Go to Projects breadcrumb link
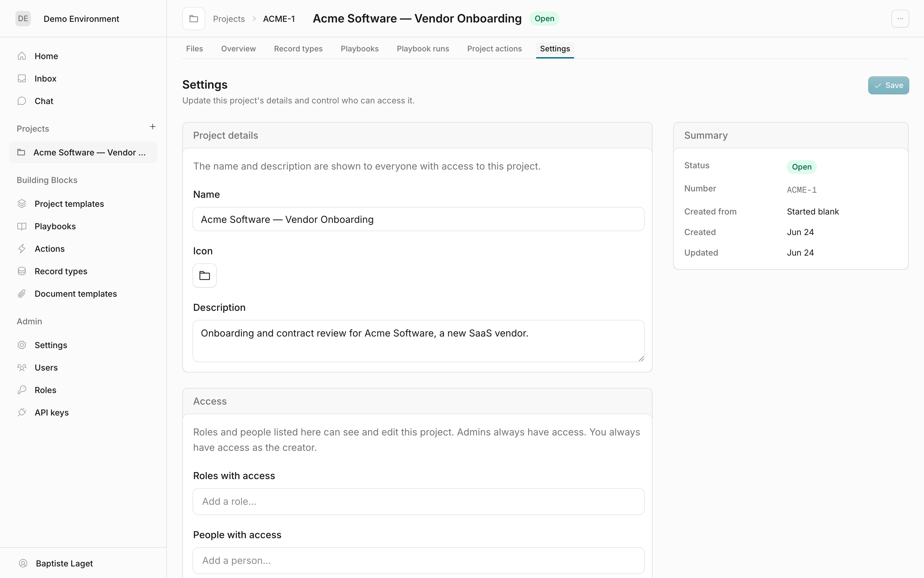The image size is (924, 578). pyautogui.click(x=229, y=19)
